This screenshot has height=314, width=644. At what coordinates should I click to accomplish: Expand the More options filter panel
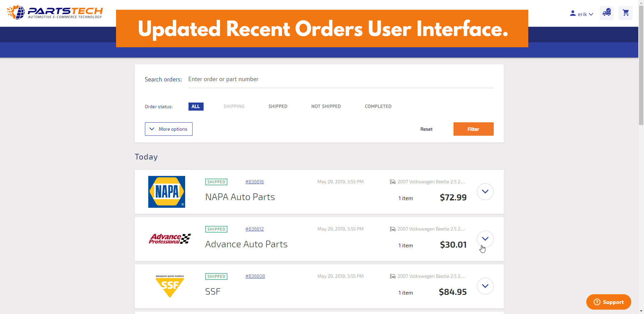pos(169,129)
